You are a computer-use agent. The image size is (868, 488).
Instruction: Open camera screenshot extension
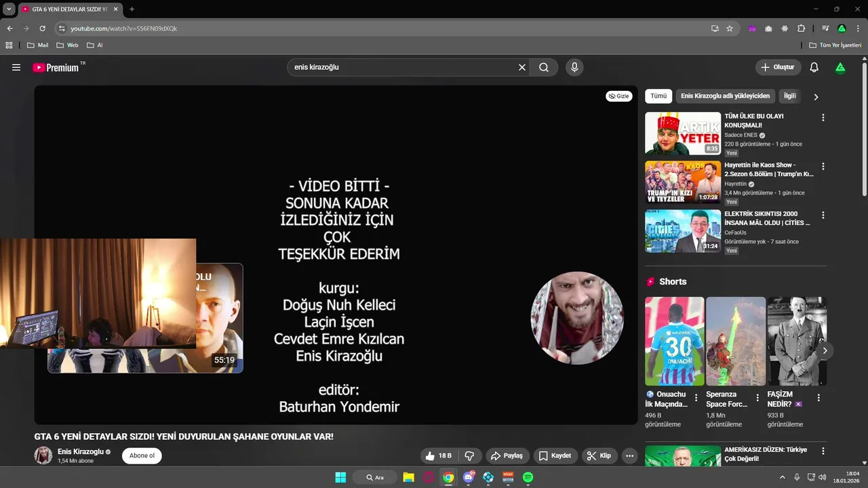pyautogui.click(x=768, y=28)
